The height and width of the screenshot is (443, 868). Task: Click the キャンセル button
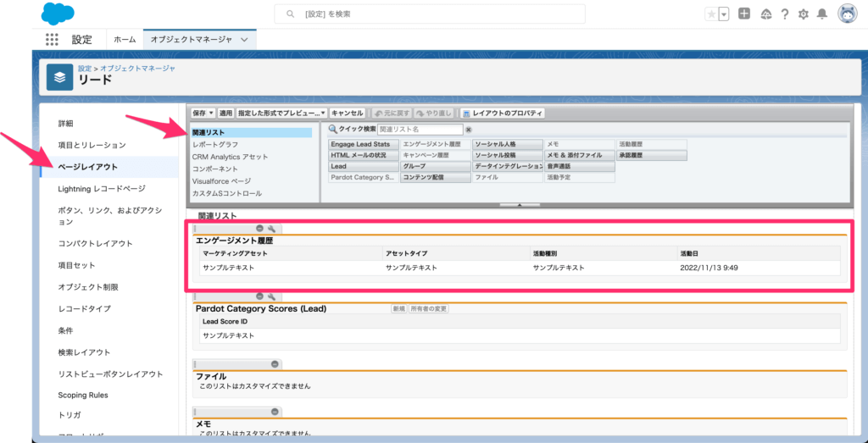(x=347, y=113)
